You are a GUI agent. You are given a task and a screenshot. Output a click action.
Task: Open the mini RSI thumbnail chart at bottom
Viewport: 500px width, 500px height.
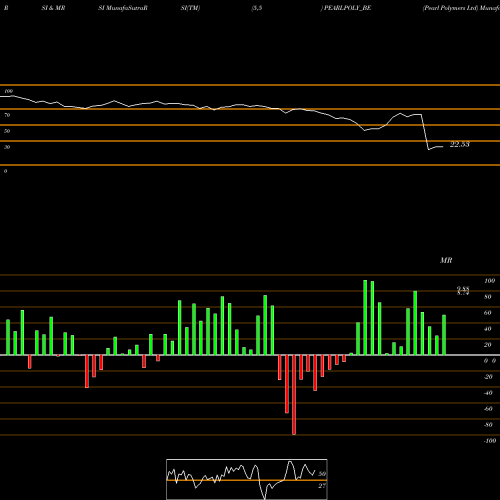[247, 479]
